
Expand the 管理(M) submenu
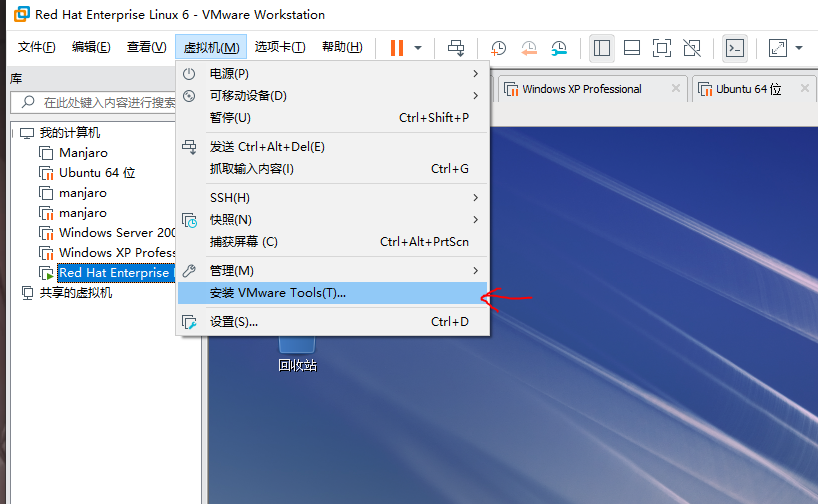[x=333, y=271]
